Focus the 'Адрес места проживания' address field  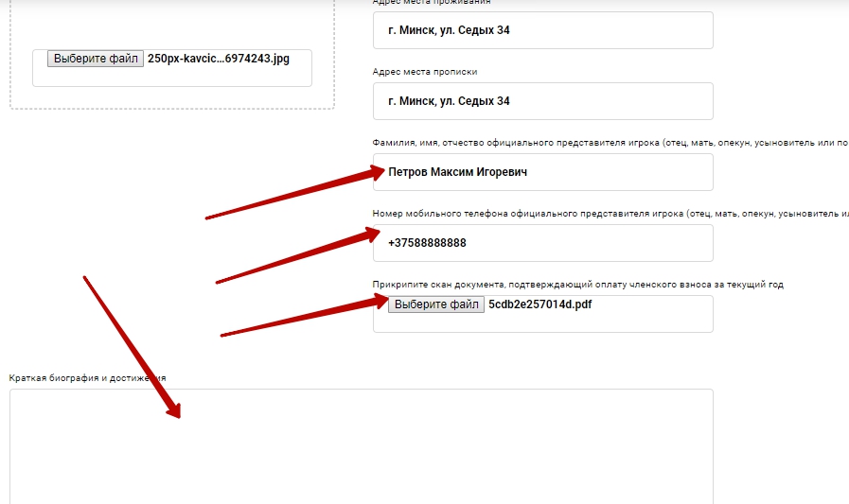click(542, 30)
